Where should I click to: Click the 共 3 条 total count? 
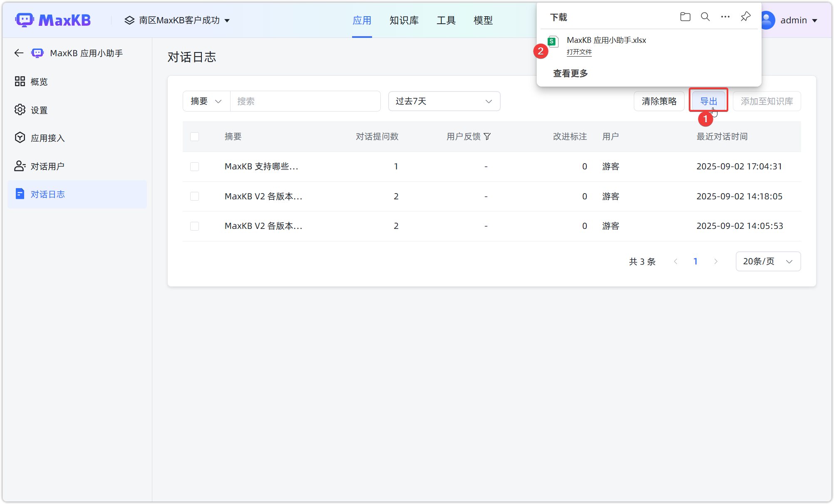point(642,261)
